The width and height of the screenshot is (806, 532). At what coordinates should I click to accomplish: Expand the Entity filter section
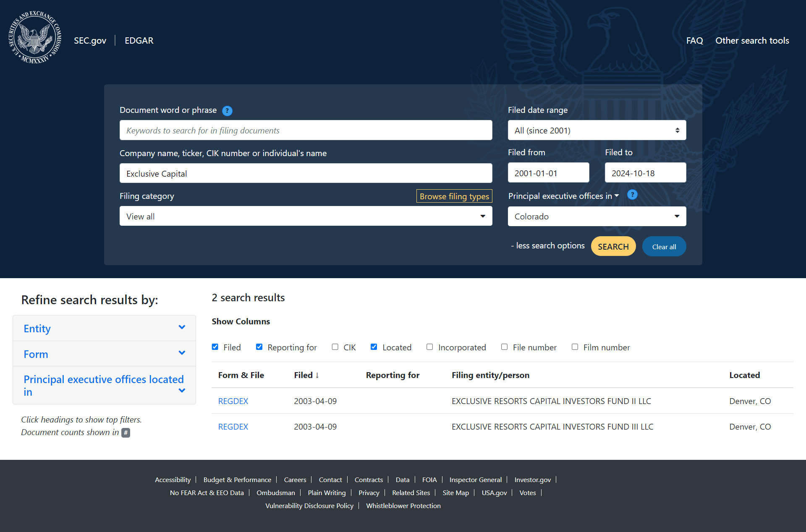(x=104, y=329)
